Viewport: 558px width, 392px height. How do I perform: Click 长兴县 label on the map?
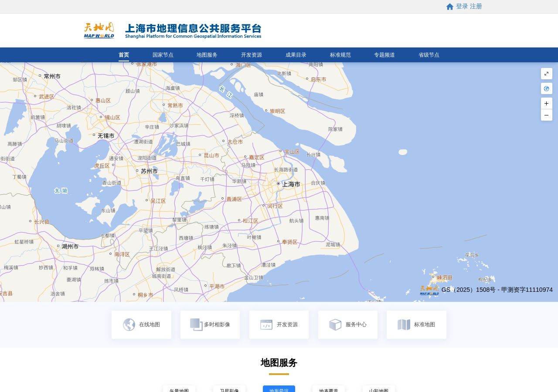pos(42,222)
